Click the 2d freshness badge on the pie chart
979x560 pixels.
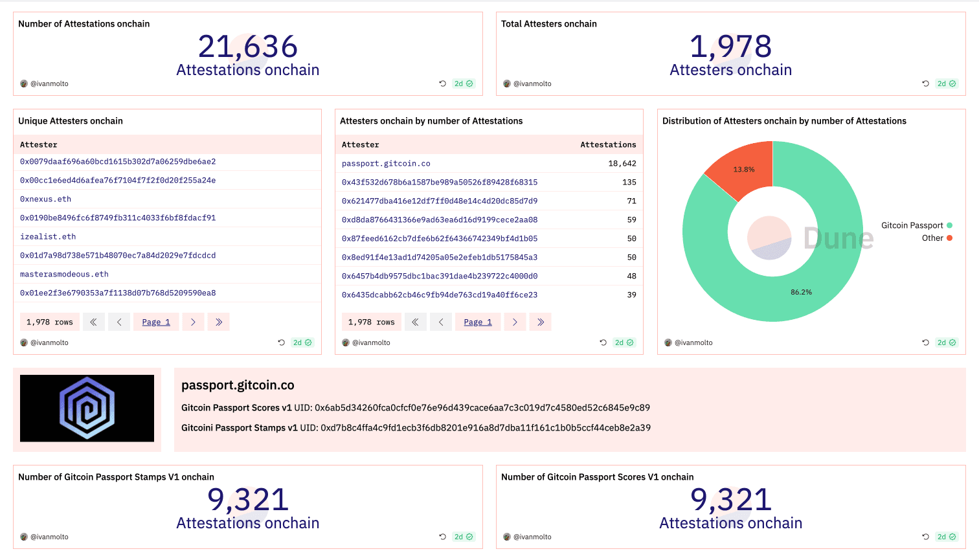(x=947, y=342)
